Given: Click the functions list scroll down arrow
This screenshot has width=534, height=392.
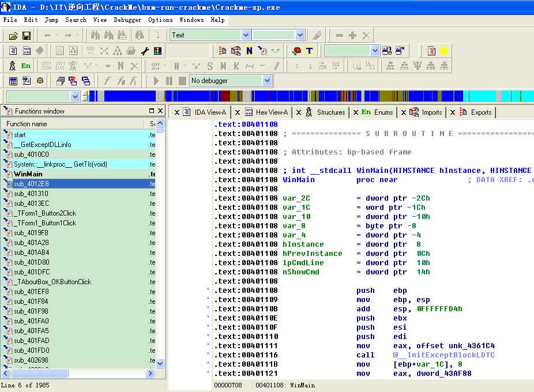Looking at the screenshot, I should [x=160, y=363].
